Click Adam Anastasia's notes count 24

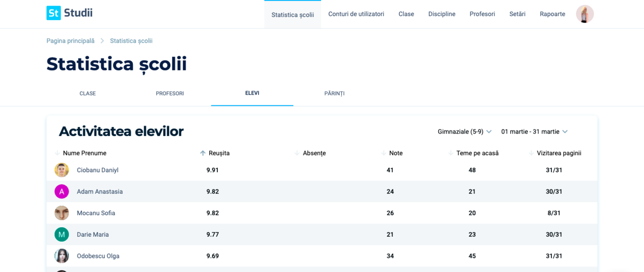(390, 191)
